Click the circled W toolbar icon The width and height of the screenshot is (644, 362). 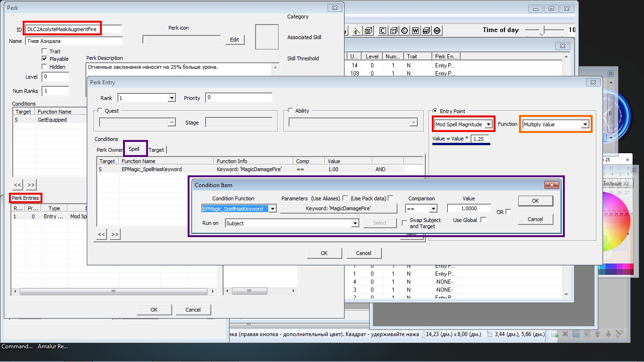tap(438, 31)
